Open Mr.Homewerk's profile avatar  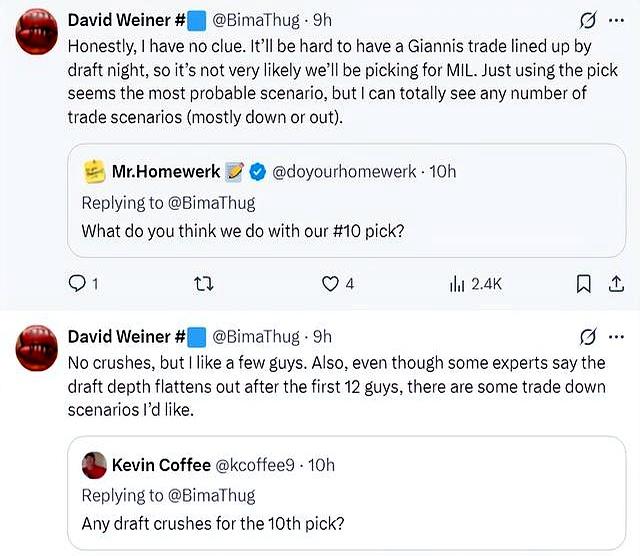tap(94, 171)
